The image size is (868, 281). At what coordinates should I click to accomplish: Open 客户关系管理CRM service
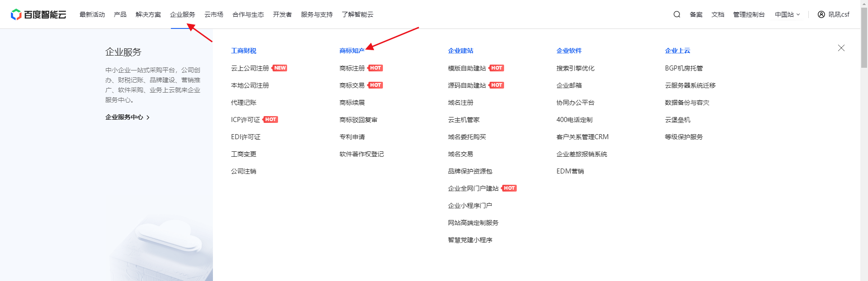[x=583, y=137]
